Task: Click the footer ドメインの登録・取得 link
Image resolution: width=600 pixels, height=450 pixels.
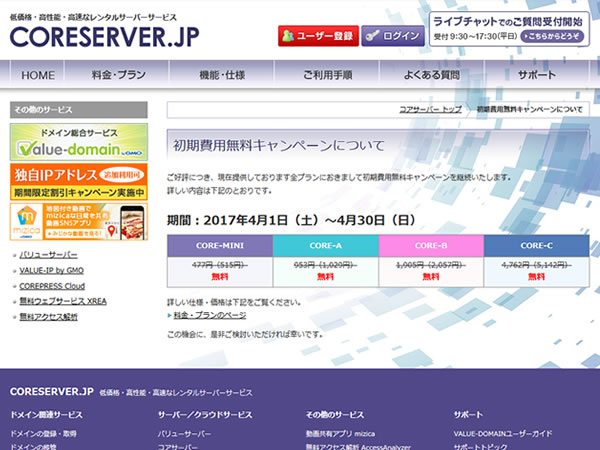Action: pyautogui.click(x=43, y=434)
